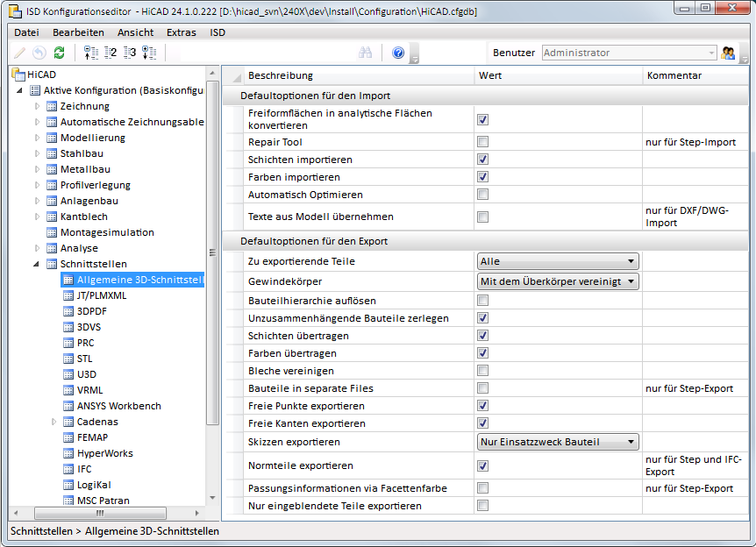This screenshot has height=547, width=756.
Task: Toggle Schichten importieren checkbox
Action: [482, 159]
